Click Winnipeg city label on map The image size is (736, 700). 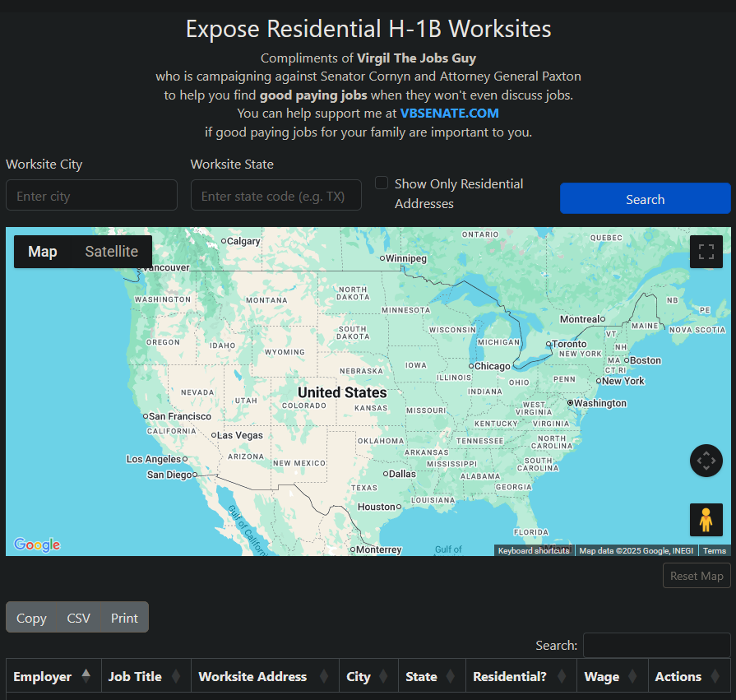[406, 258]
